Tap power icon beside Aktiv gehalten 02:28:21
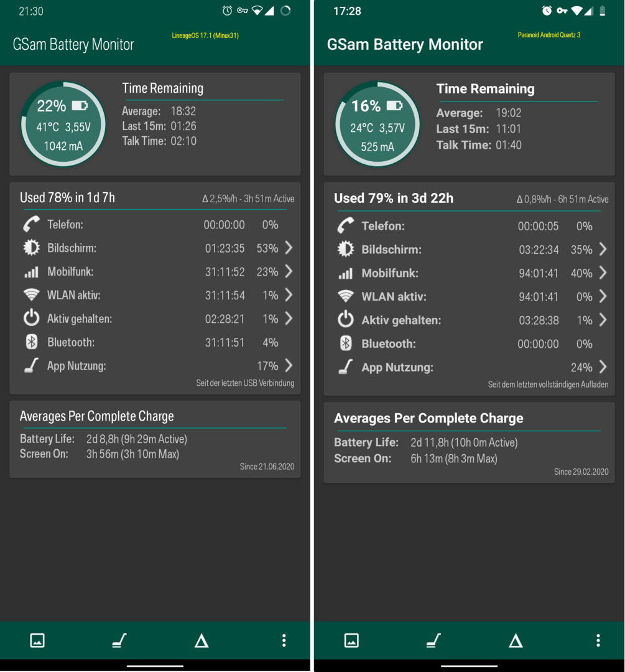This screenshot has height=672, width=625. pyautogui.click(x=31, y=318)
